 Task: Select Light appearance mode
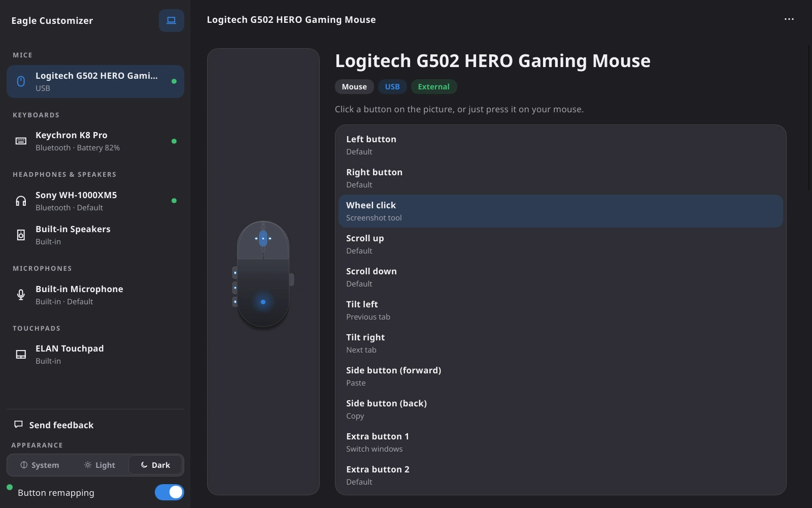99,465
